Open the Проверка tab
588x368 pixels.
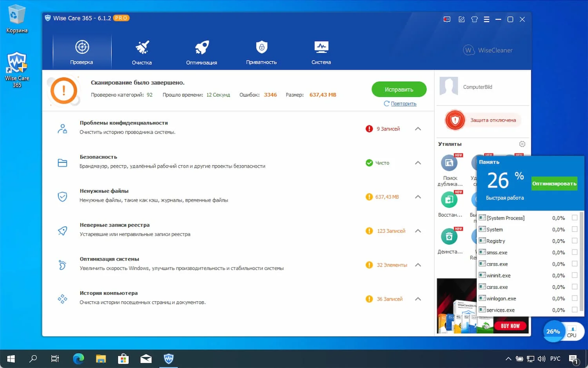[82, 52]
